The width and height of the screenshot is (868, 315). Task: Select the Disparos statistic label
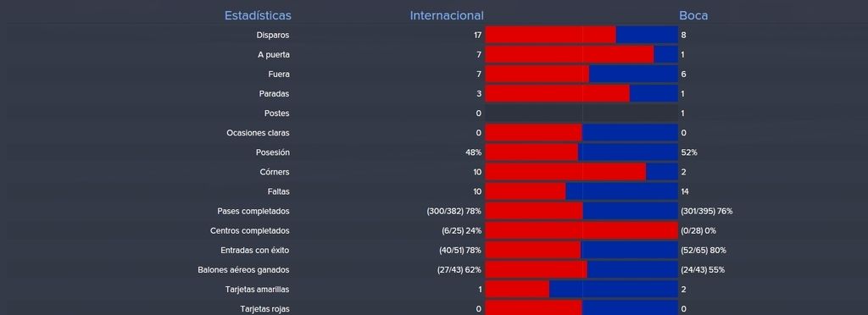[x=272, y=36]
